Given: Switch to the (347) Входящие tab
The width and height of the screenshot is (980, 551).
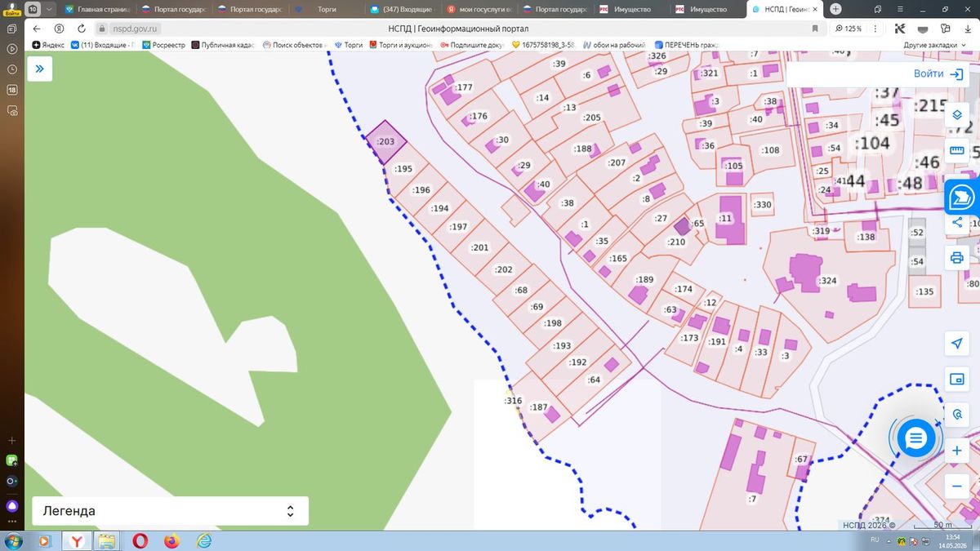Looking at the screenshot, I should pyautogui.click(x=401, y=9).
